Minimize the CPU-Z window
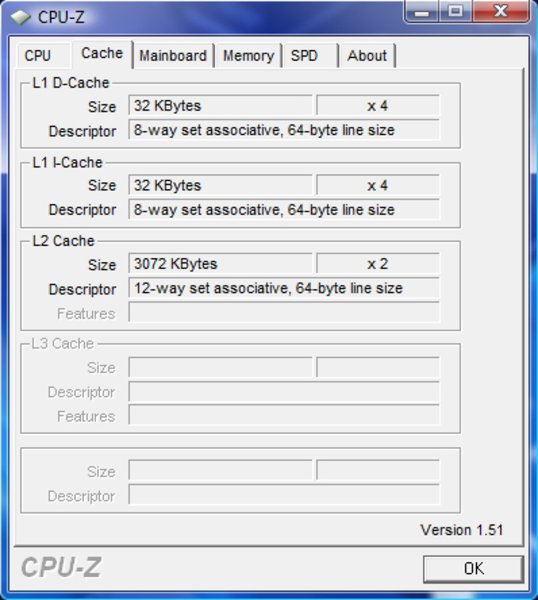 tap(421, 12)
